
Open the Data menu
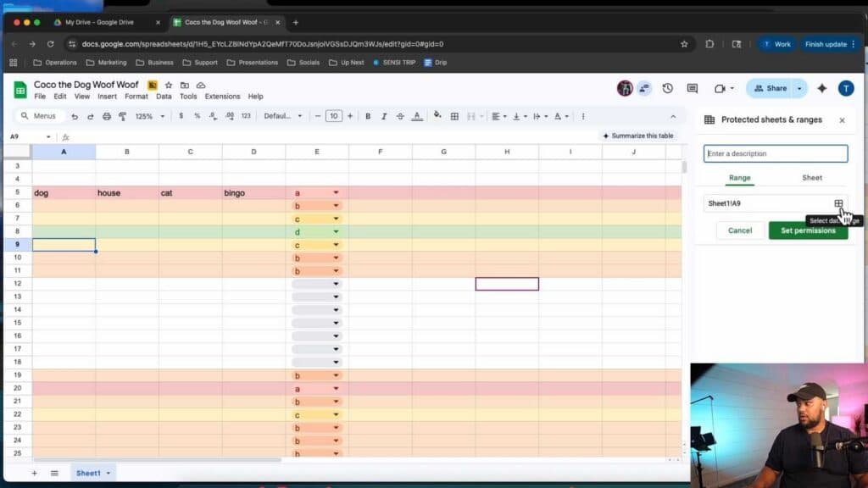click(x=164, y=97)
